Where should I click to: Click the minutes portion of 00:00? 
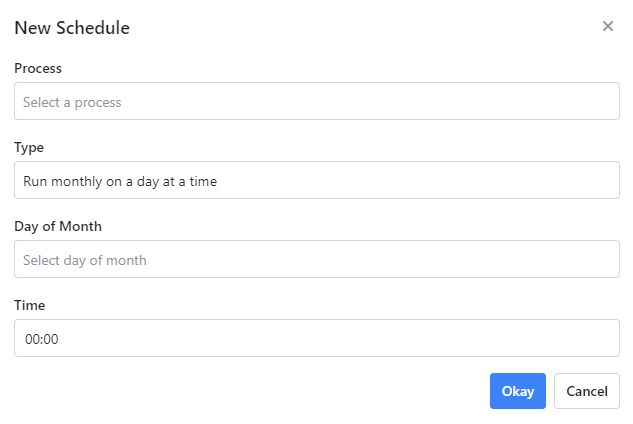pyautogui.click(x=51, y=339)
